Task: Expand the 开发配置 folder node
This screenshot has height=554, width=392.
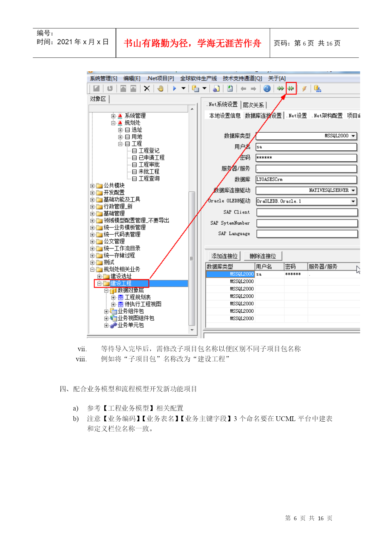Action: [x=92, y=193]
